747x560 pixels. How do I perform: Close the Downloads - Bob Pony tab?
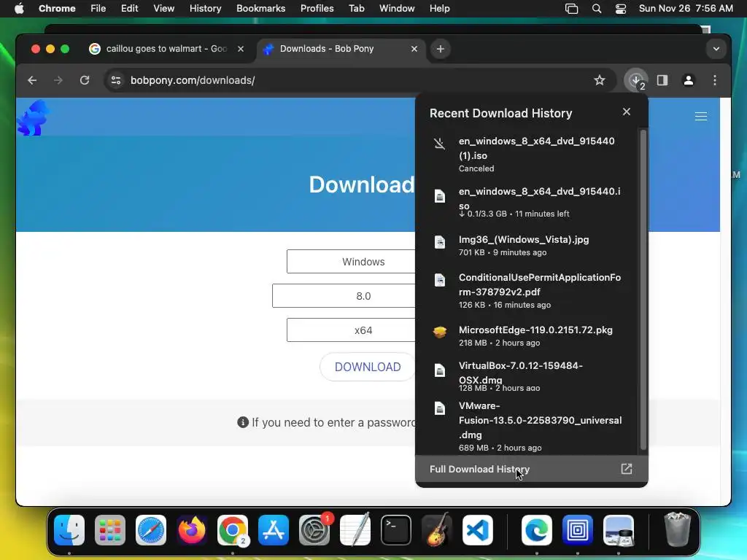tap(414, 49)
